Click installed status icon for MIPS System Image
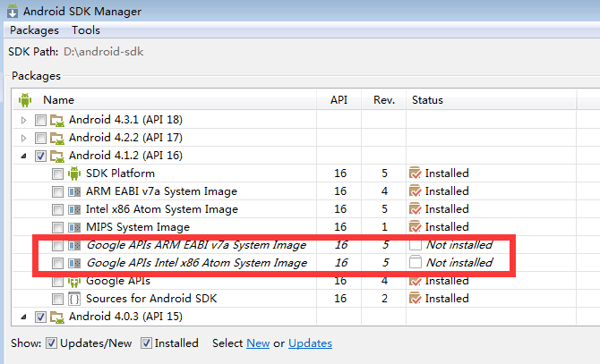The width and height of the screenshot is (600, 364). [x=416, y=227]
